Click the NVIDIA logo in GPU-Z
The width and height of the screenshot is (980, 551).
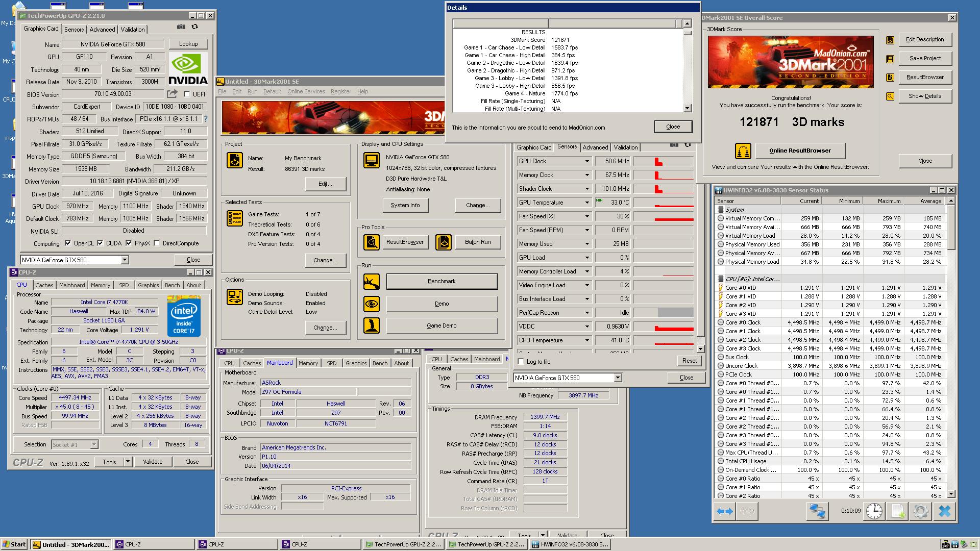pos(188,68)
